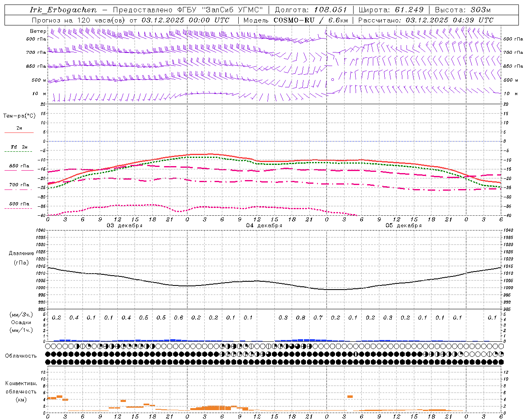Click the precipitation value "0.7"
The width and height of the screenshot is (525, 420).
point(318,318)
